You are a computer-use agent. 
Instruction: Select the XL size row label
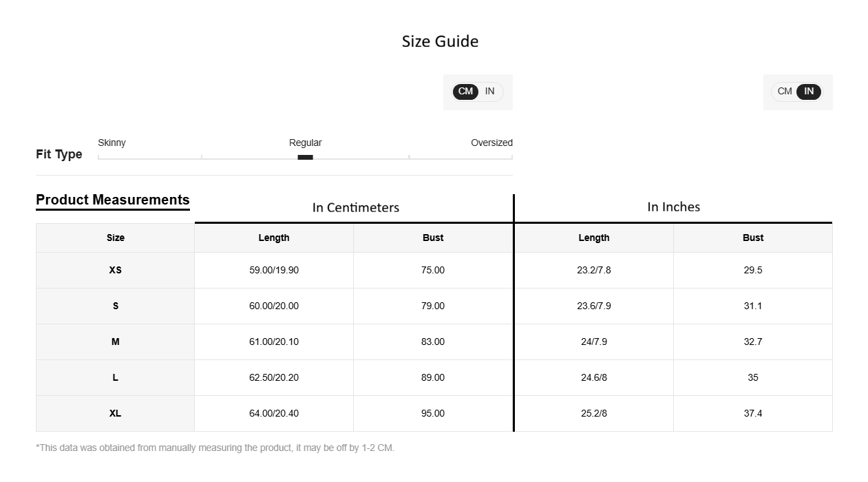[115, 413]
